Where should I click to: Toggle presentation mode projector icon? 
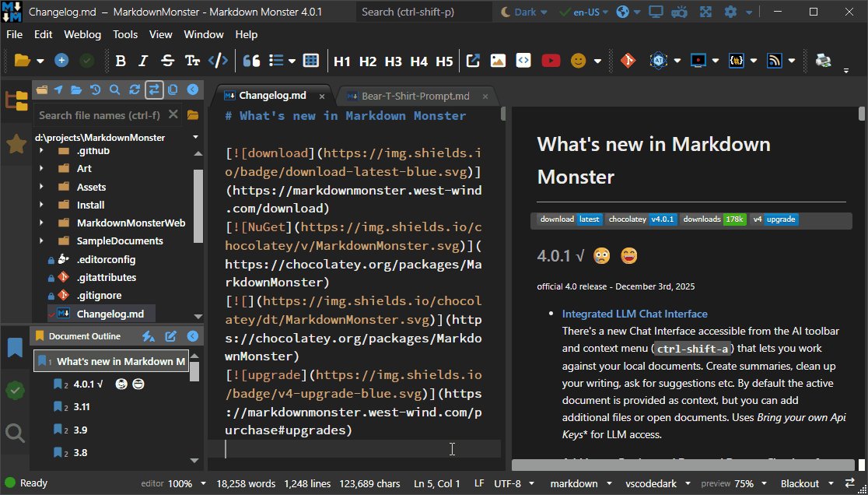point(681,12)
